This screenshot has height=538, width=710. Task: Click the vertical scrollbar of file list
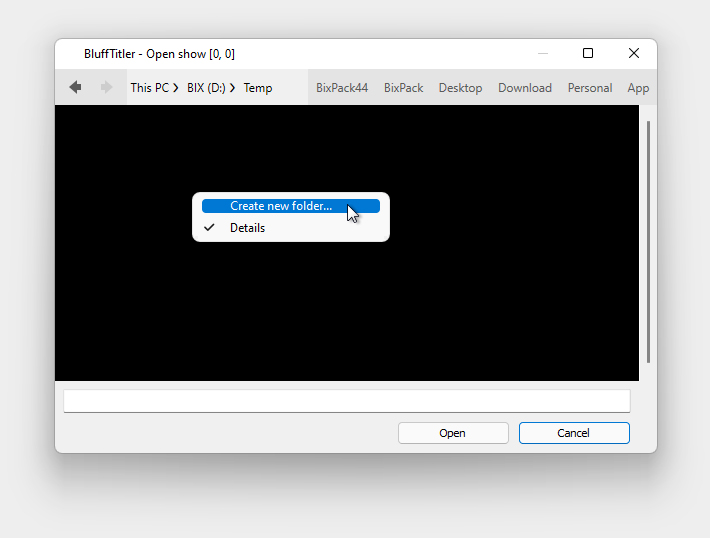point(648,242)
